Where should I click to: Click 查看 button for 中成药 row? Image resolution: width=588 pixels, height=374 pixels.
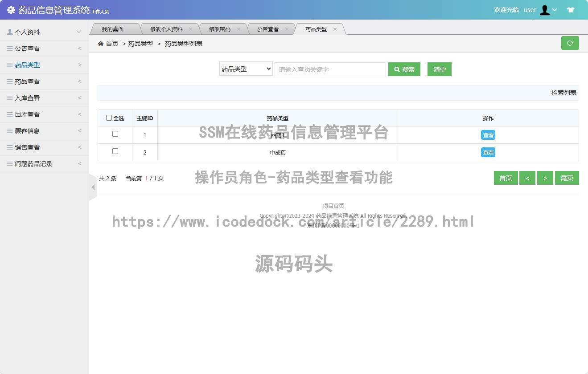488,152
